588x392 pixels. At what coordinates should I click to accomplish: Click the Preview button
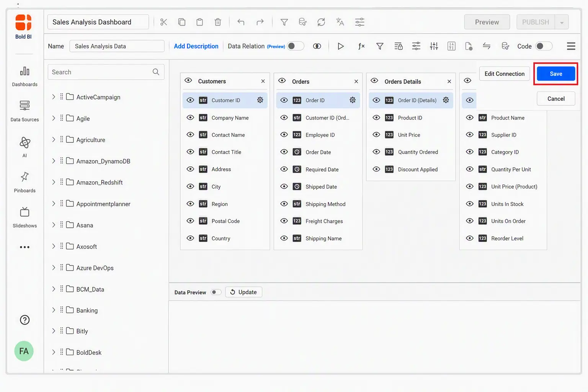pos(487,22)
